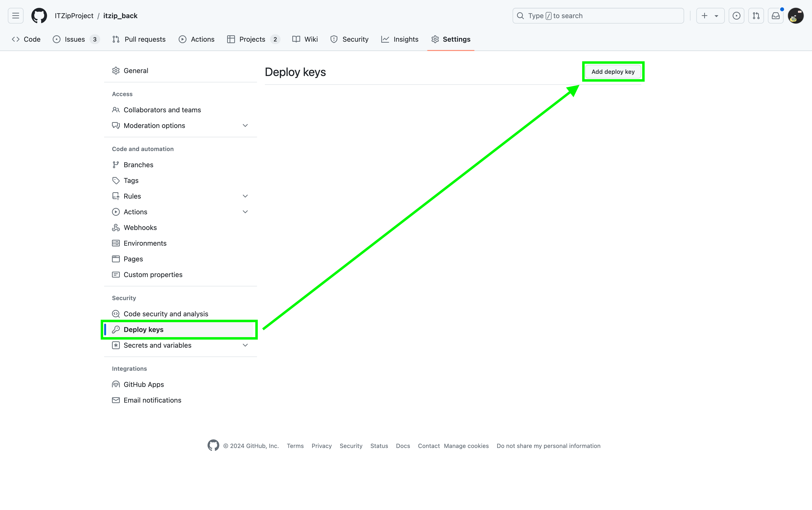This screenshot has width=812, height=510.
Task: Go to the Pull requests tab
Action: 139,39
